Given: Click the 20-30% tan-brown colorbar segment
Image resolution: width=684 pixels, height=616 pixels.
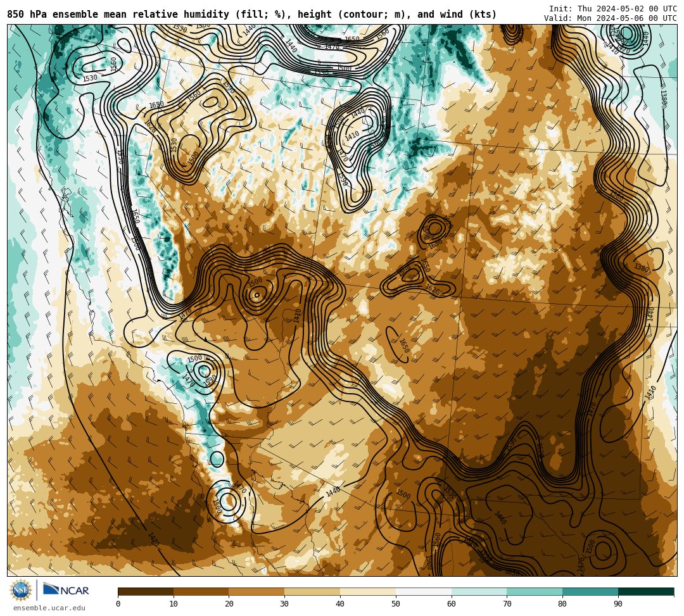Looking at the screenshot, I should tap(257, 591).
